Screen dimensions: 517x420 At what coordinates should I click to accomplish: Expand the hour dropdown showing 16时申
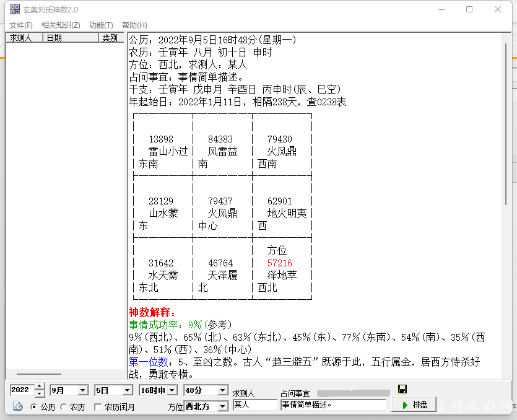coord(172,390)
